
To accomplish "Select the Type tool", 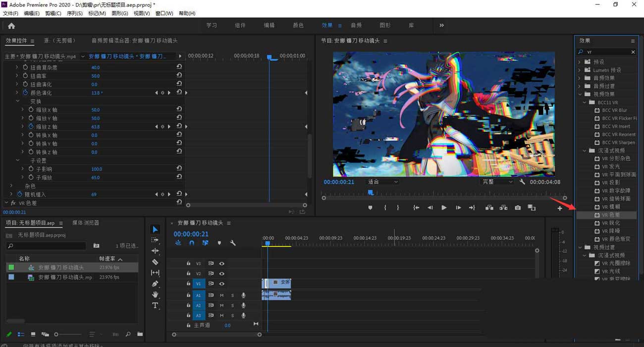I will 155,305.
